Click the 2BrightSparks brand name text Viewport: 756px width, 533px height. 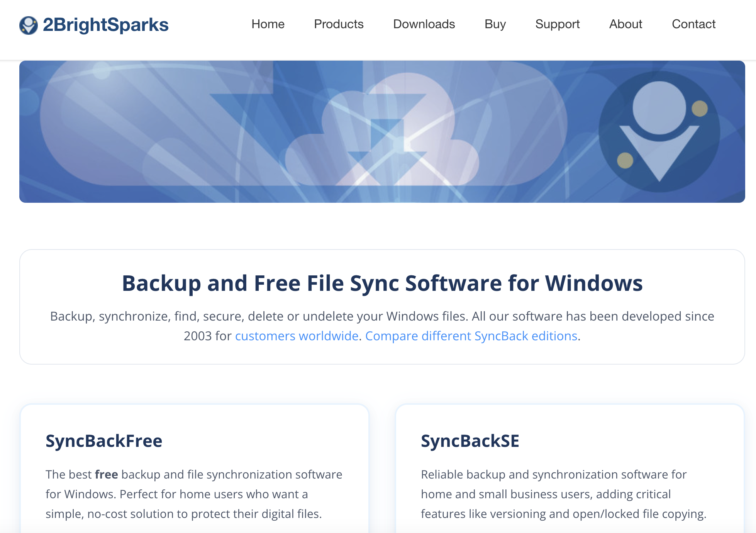[105, 25]
